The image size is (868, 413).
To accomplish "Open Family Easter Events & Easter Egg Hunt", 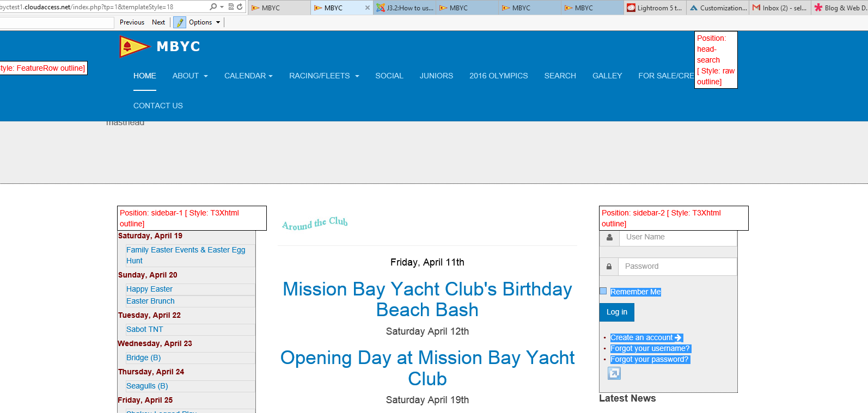I will pyautogui.click(x=186, y=255).
